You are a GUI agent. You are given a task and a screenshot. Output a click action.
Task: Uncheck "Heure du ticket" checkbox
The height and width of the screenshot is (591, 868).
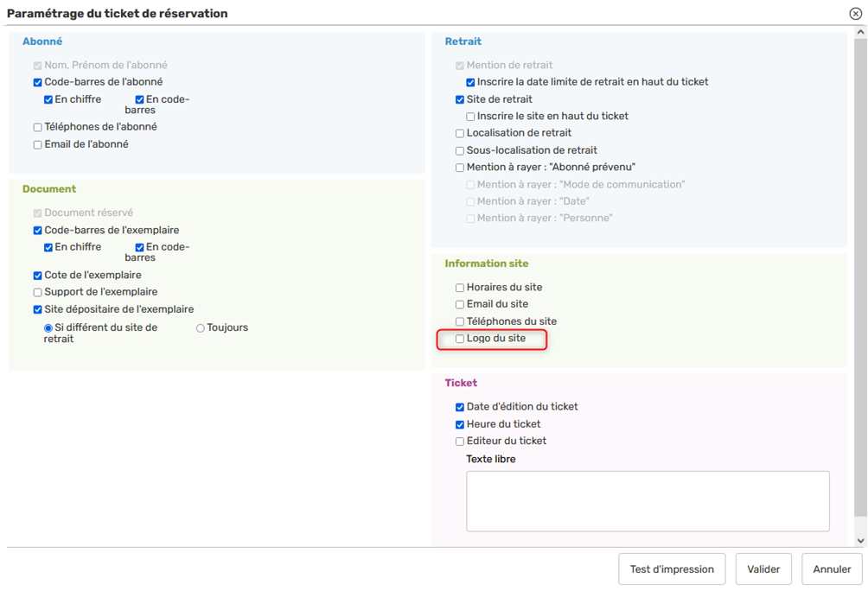click(x=460, y=424)
